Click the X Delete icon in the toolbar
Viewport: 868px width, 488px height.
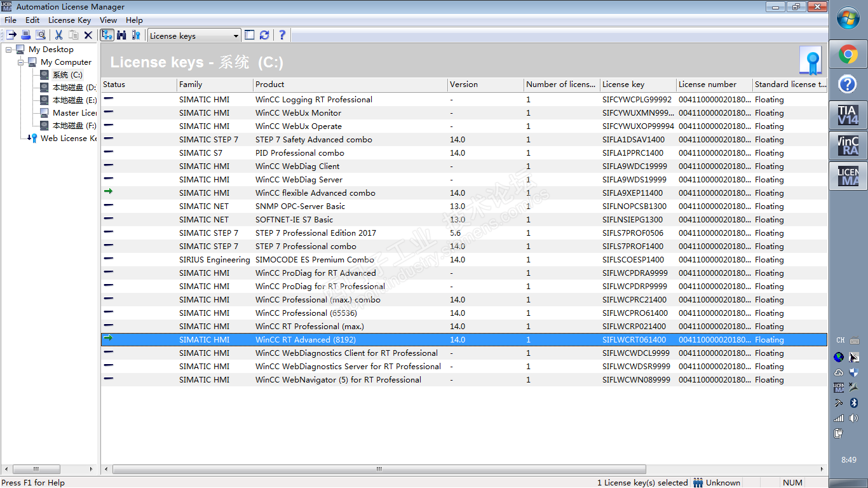click(88, 36)
